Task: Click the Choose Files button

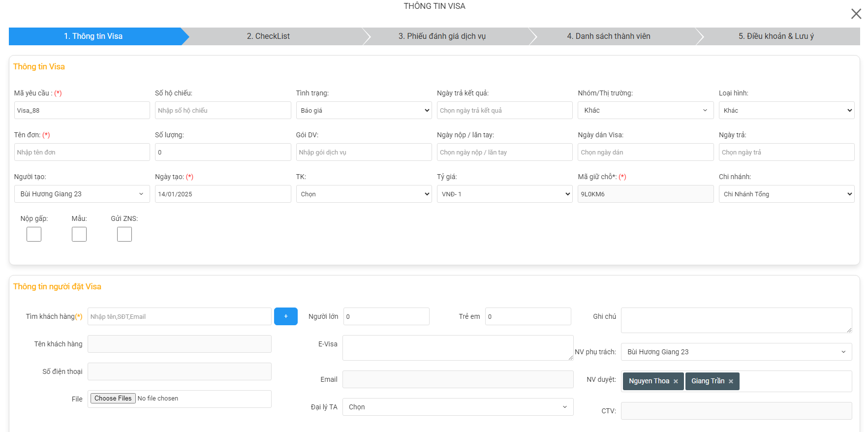Action: point(113,399)
